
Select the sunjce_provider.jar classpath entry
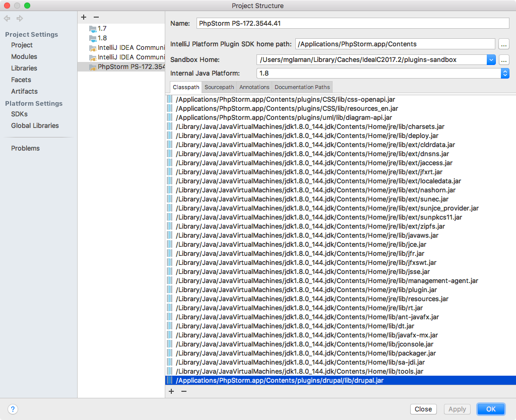tap(341, 208)
